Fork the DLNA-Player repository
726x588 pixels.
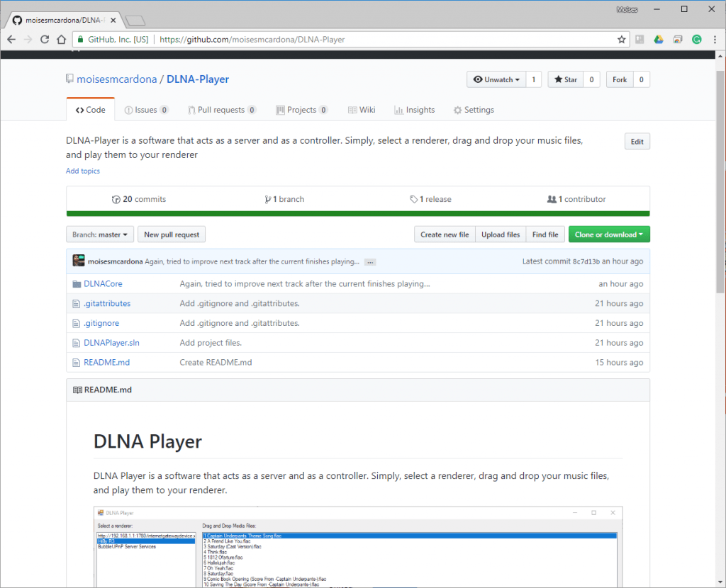coord(620,79)
